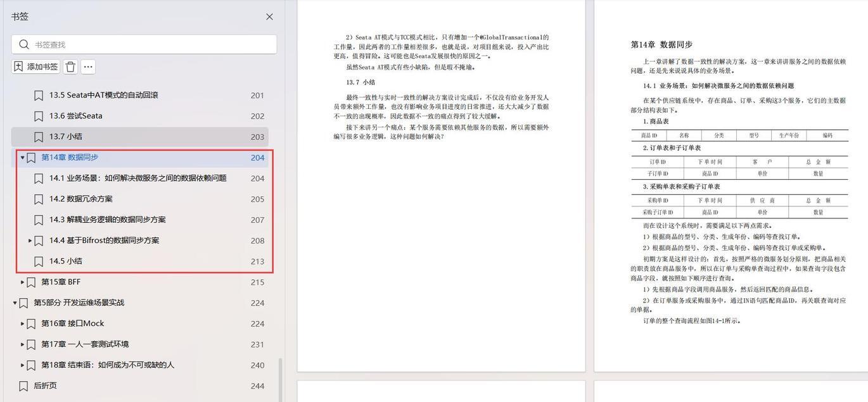Click page number 213 for 14.5 小结
The image size is (868, 402).
click(257, 261)
